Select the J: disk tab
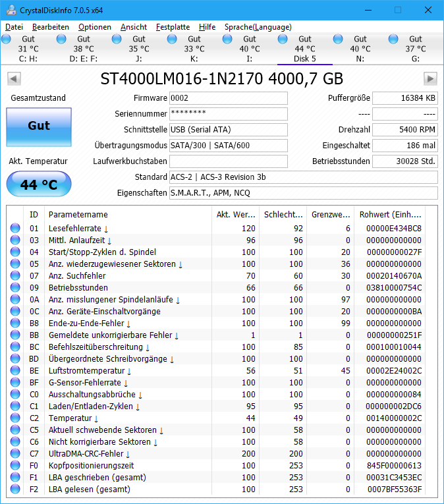Viewport: 444px width, 504px height. point(138,49)
